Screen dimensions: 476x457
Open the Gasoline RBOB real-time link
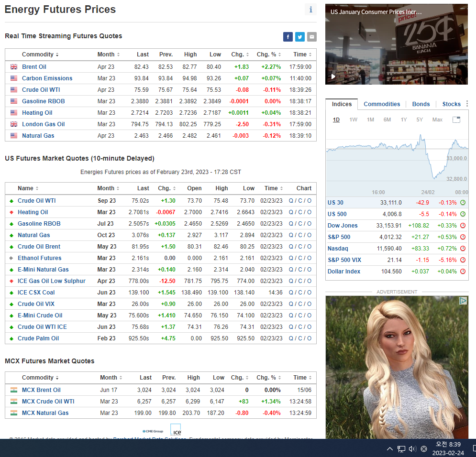(x=44, y=101)
